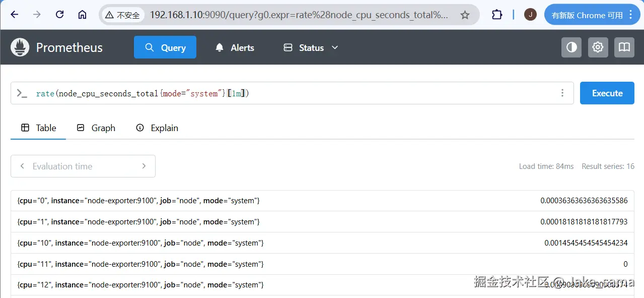Click the Execute button
This screenshot has height=298, width=644.
tap(607, 93)
